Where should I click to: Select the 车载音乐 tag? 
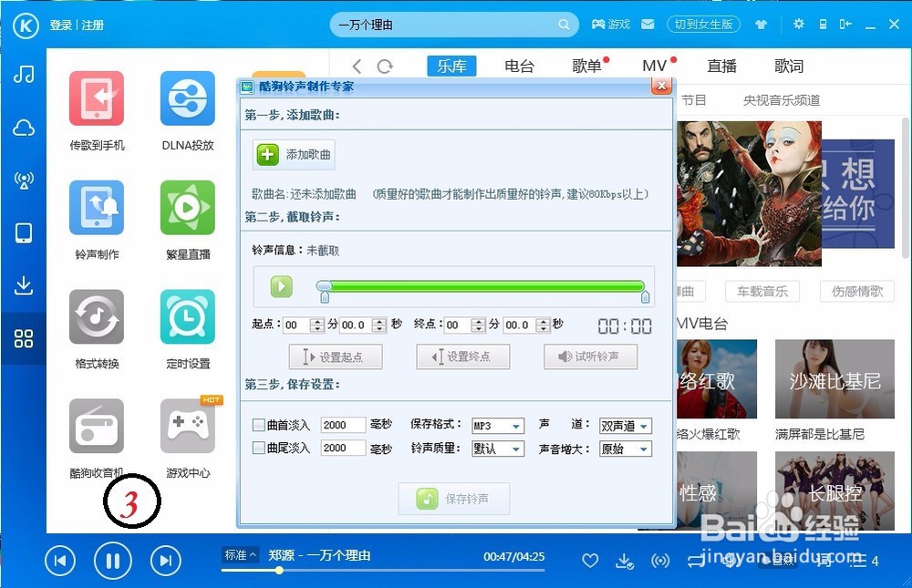coord(762,291)
